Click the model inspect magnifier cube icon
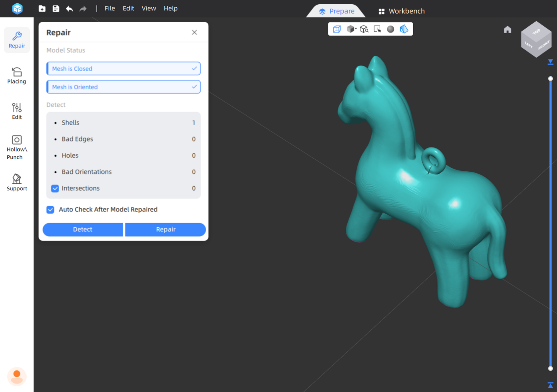 click(x=364, y=29)
